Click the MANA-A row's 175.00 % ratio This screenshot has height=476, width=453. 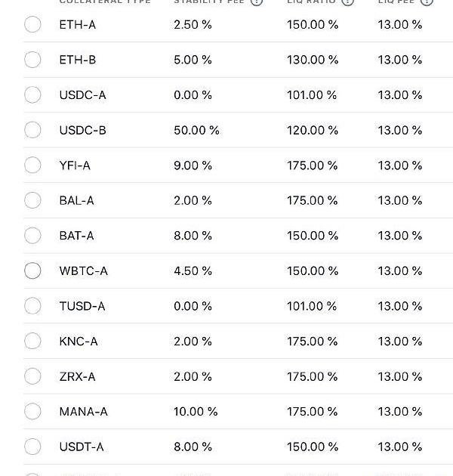click(x=313, y=412)
